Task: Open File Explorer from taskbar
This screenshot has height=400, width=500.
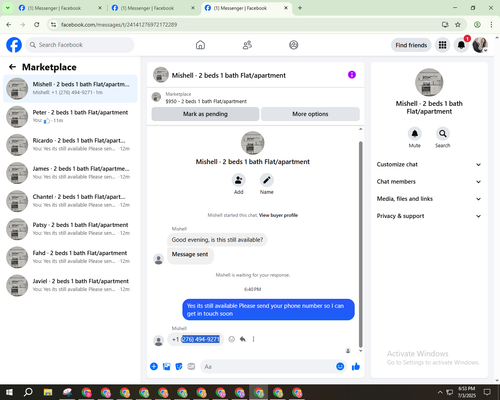Action: point(48,392)
